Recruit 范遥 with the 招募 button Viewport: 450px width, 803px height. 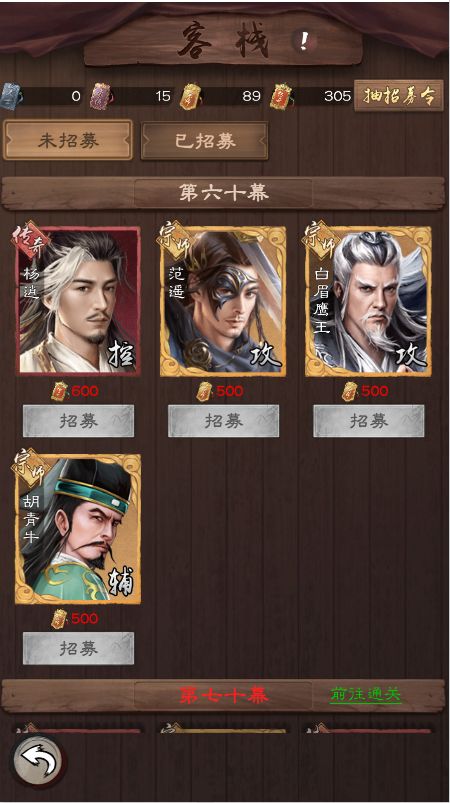(224, 421)
